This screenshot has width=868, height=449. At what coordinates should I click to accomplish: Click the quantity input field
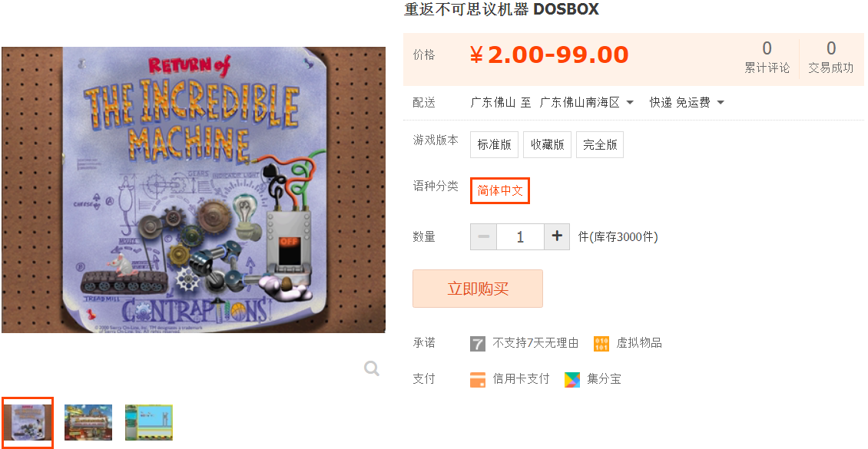click(520, 236)
